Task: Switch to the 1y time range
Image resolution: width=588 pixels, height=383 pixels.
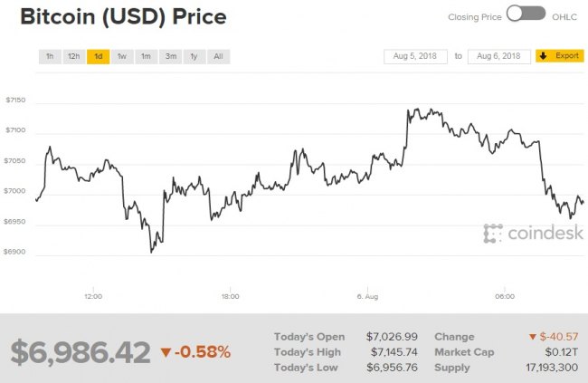Action: click(194, 56)
